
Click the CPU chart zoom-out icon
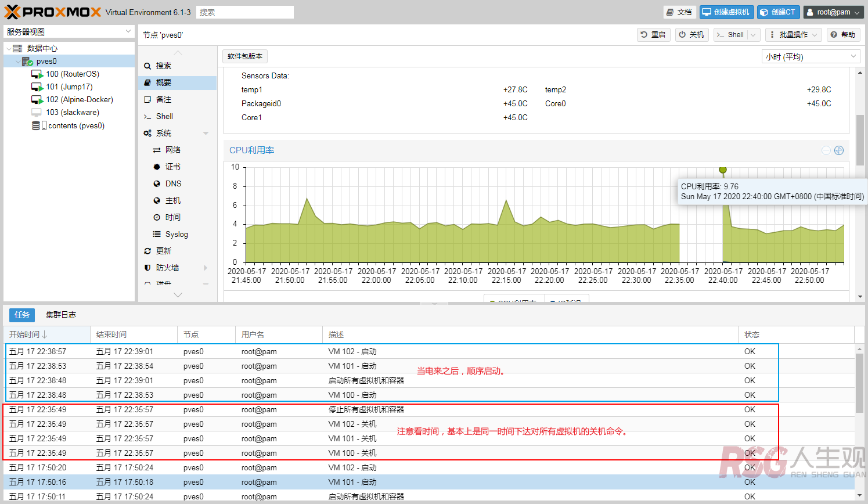826,150
